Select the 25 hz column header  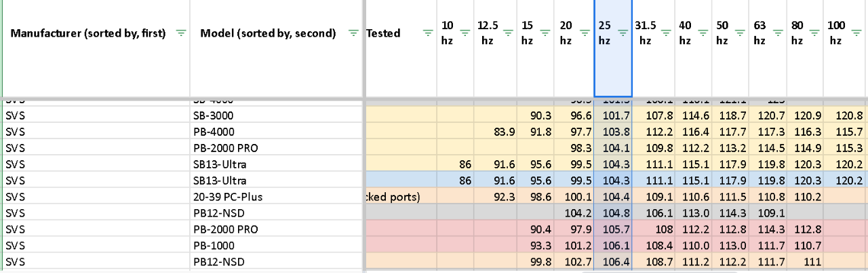(614, 48)
